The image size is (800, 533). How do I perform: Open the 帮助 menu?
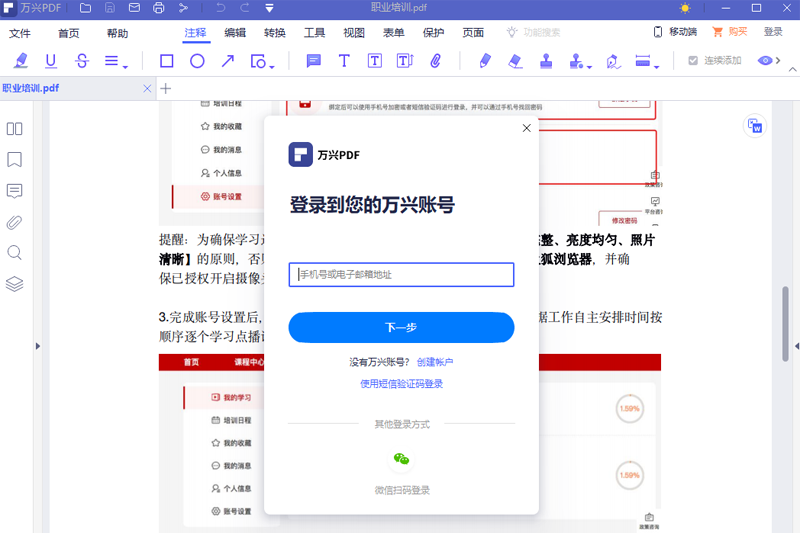point(117,33)
